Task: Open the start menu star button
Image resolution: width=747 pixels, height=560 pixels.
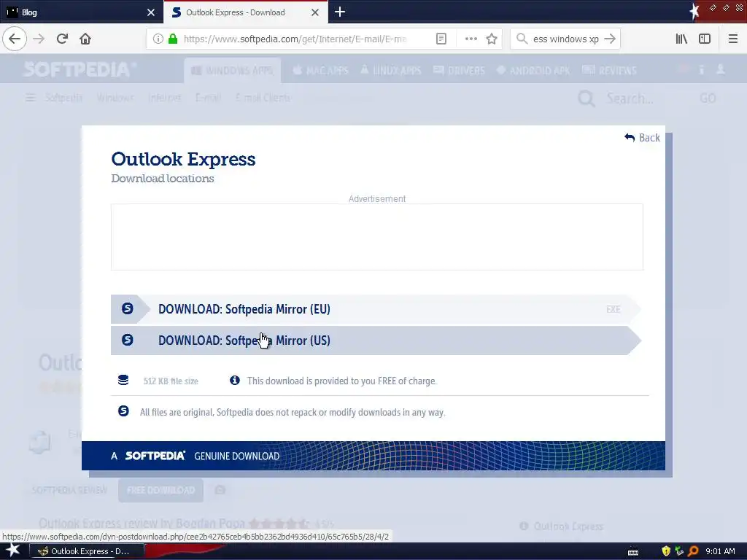Action: 13,551
